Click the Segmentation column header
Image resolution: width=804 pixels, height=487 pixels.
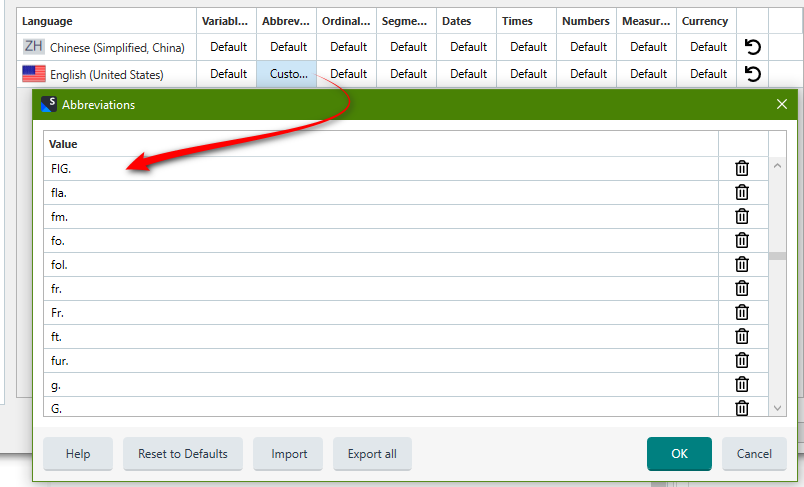[406, 21]
